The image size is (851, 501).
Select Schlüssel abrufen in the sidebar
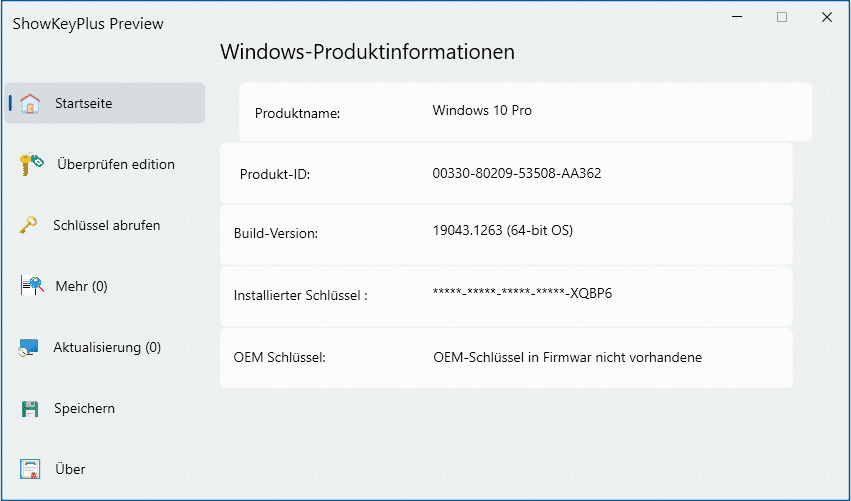106,225
